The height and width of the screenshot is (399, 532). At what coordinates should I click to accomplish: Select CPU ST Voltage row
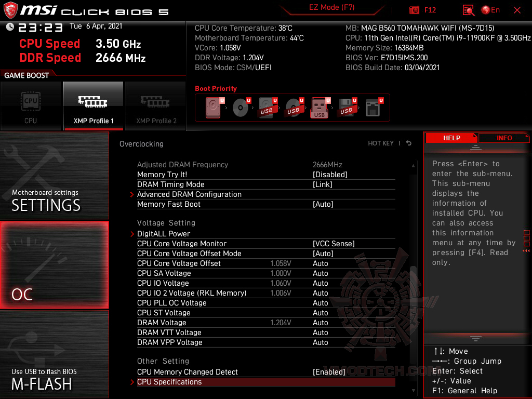(266, 312)
